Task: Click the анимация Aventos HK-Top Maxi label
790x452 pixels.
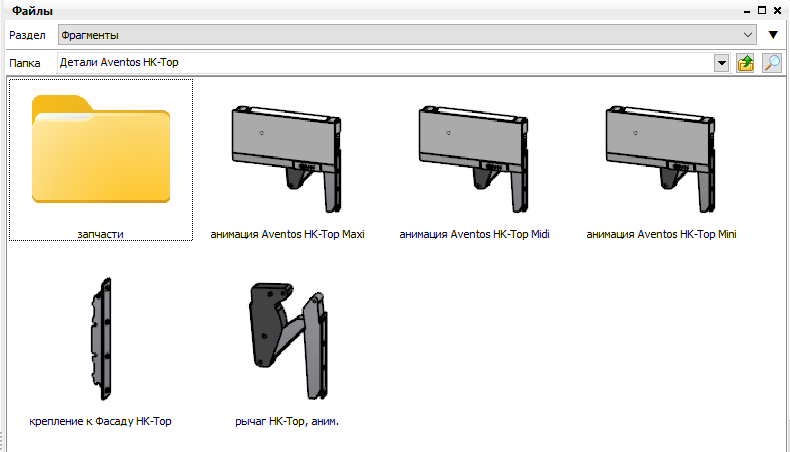Action: [287, 234]
